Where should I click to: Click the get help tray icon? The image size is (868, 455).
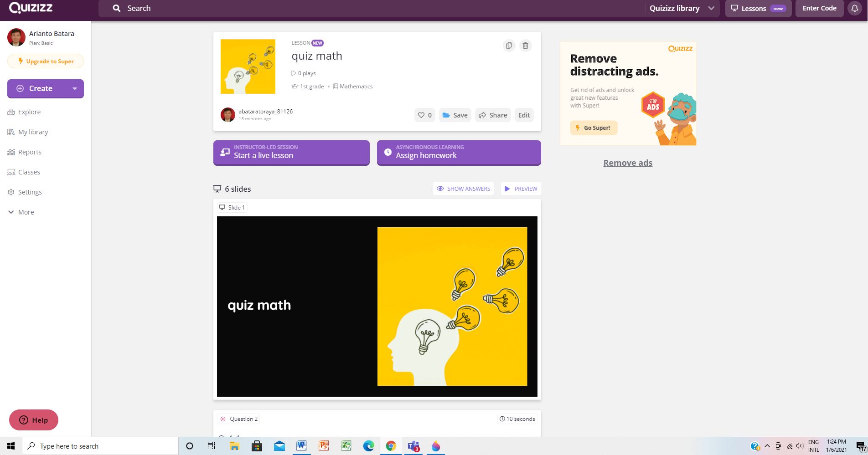tap(755, 446)
